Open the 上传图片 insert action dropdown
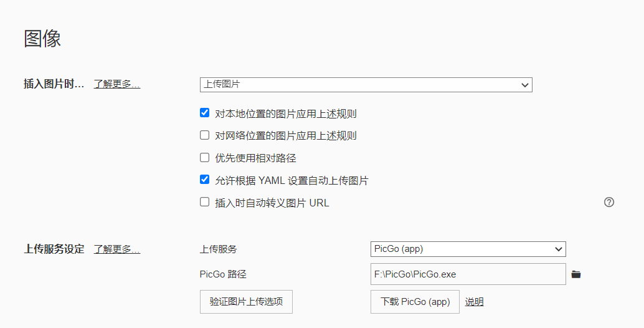 coord(366,85)
